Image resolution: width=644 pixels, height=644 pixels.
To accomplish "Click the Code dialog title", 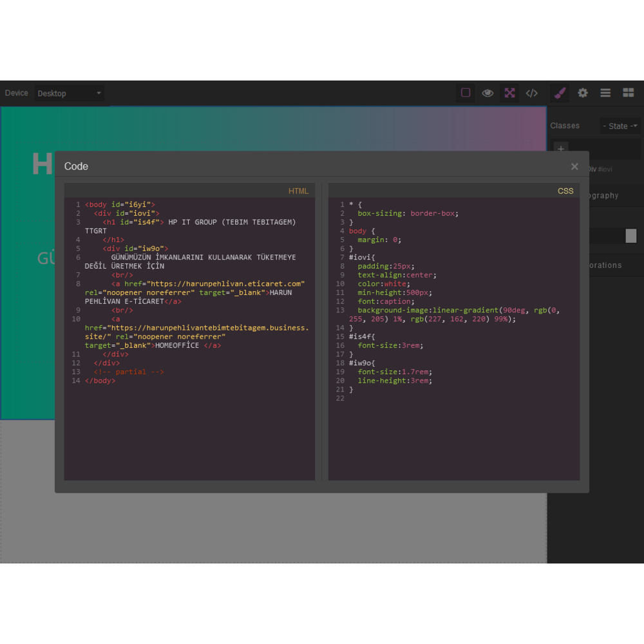I will tap(76, 166).
